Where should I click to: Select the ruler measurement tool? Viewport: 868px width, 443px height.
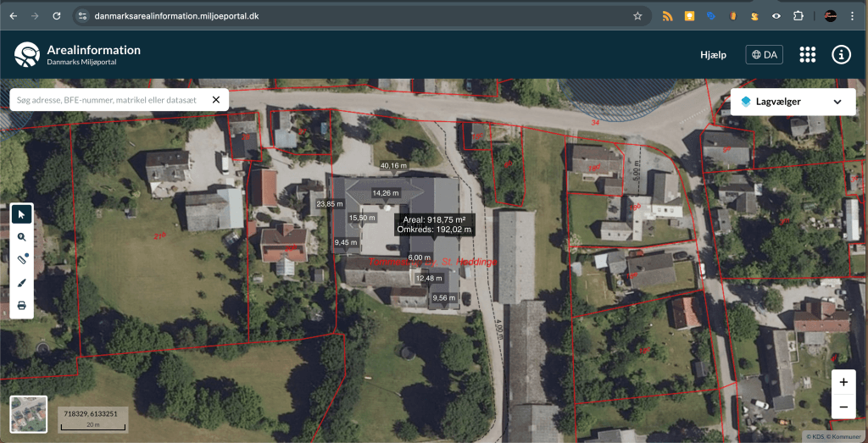tap(22, 259)
